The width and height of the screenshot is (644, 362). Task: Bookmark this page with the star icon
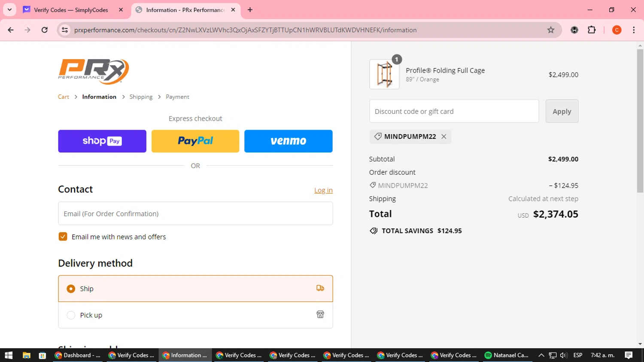[551, 30]
